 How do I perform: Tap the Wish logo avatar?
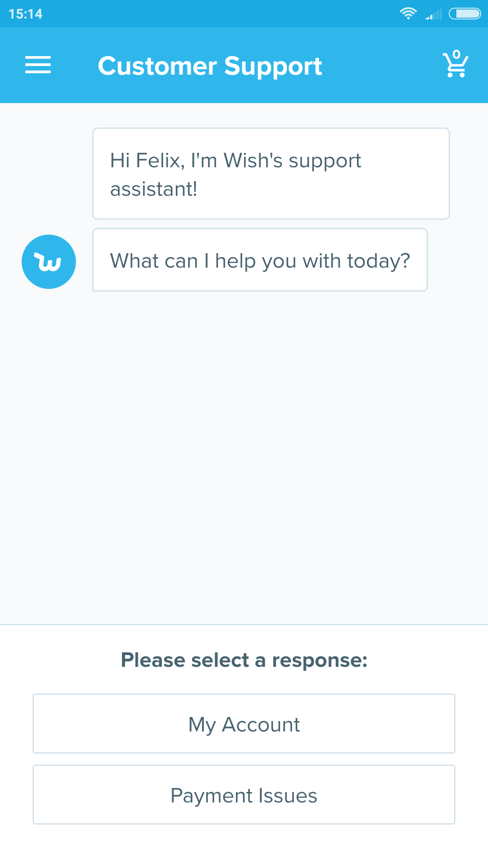tap(49, 262)
